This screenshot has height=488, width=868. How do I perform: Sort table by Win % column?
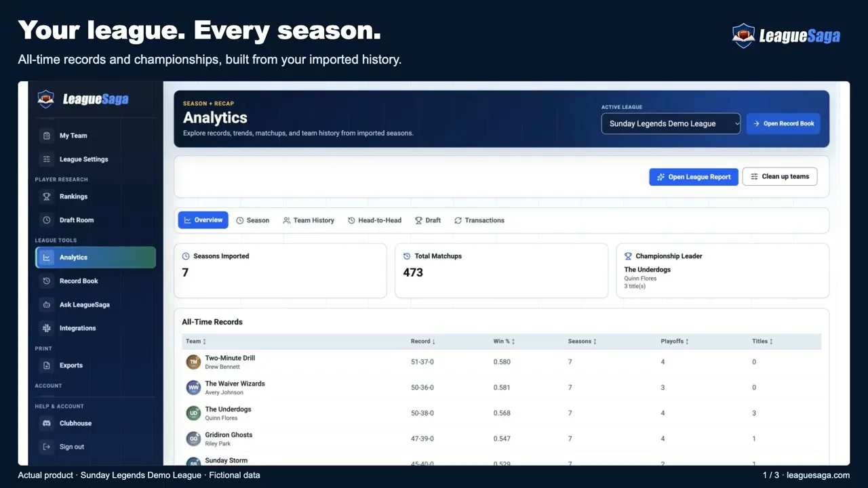click(x=504, y=342)
